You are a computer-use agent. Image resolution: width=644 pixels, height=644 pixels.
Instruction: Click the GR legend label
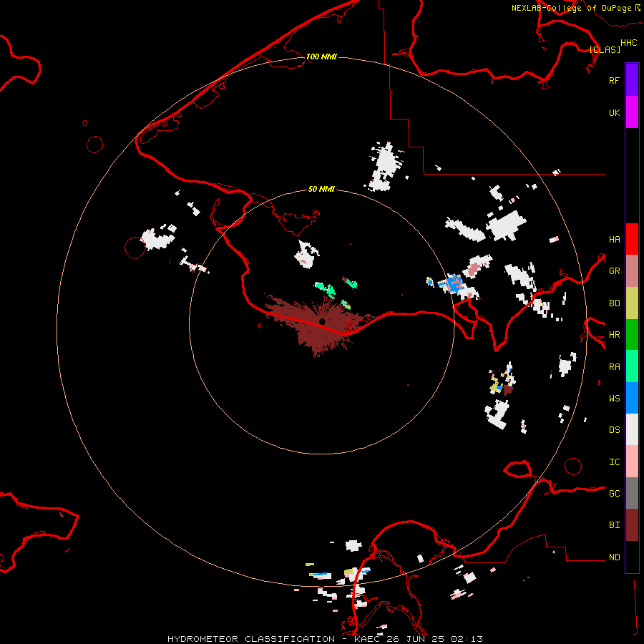tap(614, 271)
